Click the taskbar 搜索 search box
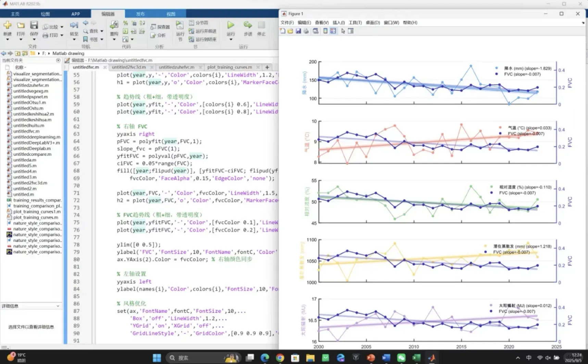Screen dimensions: 588x364 (203, 358)
